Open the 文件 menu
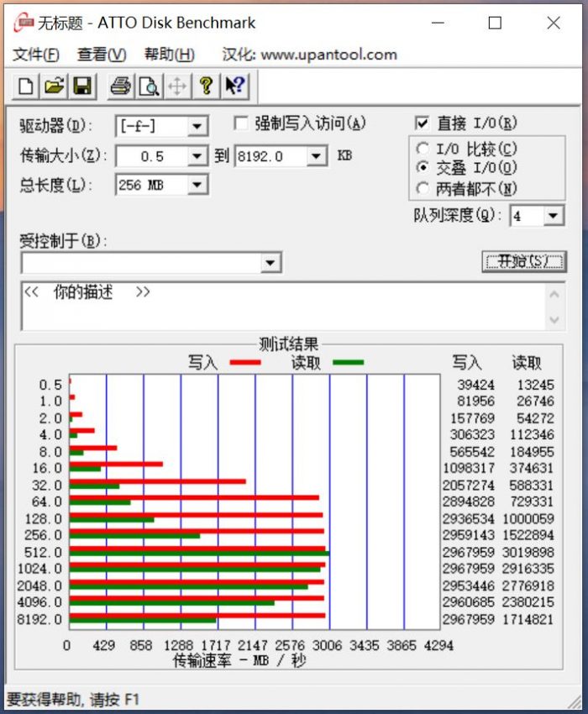Screen dimensions: 588x714 (x=36, y=55)
